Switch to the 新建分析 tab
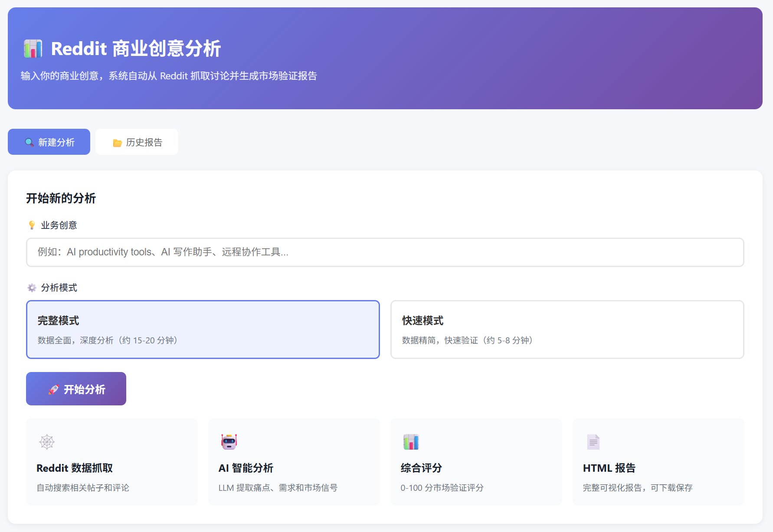This screenshot has height=532, width=773. 49,142
